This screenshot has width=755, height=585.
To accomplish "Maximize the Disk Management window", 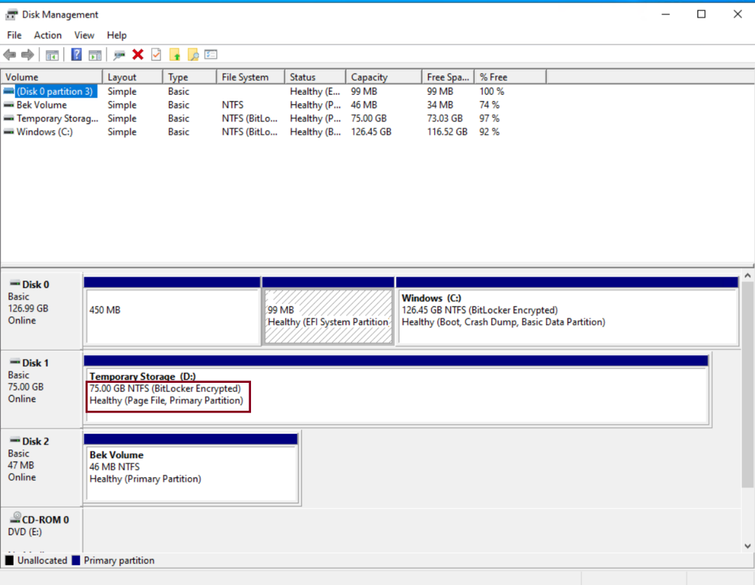I will point(702,14).
